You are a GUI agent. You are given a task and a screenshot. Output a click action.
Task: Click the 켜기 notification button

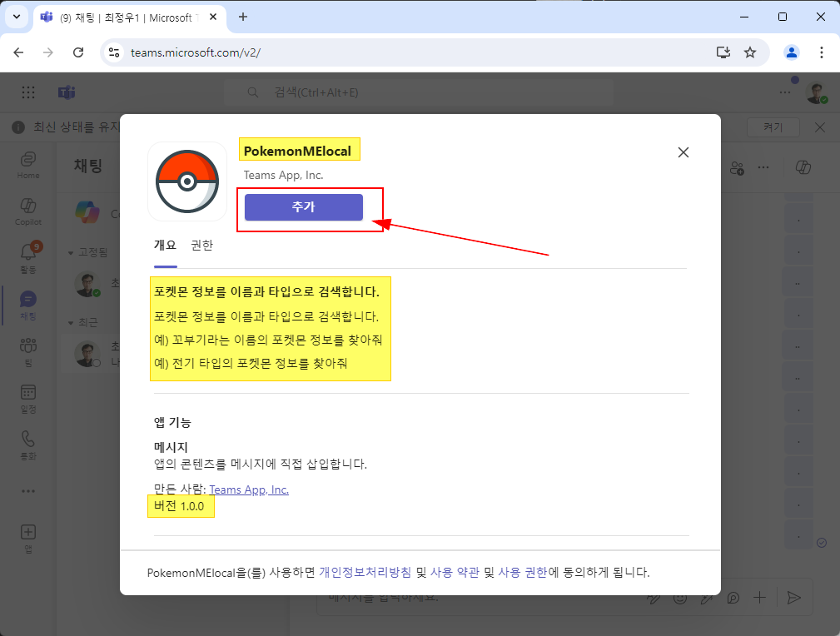[x=773, y=127]
